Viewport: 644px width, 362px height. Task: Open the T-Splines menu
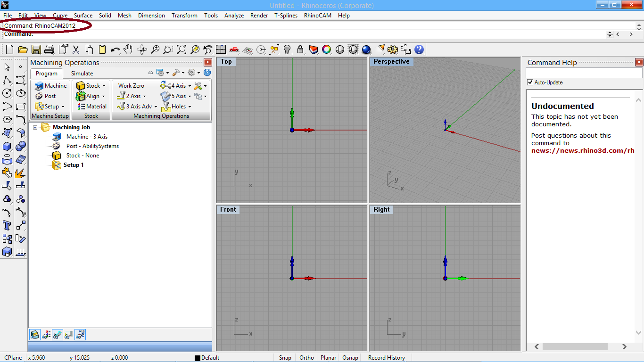[286, 16]
